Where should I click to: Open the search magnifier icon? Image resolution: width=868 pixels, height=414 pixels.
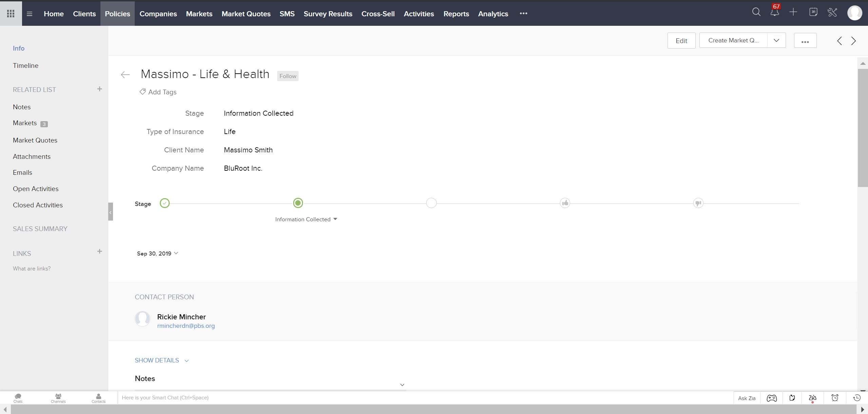coord(756,13)
